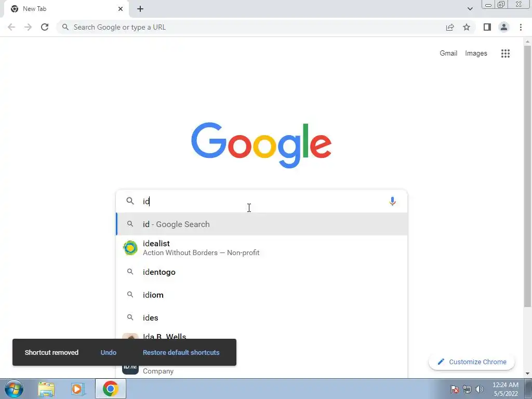Open the Action Center flag icon

coord(455,389)
